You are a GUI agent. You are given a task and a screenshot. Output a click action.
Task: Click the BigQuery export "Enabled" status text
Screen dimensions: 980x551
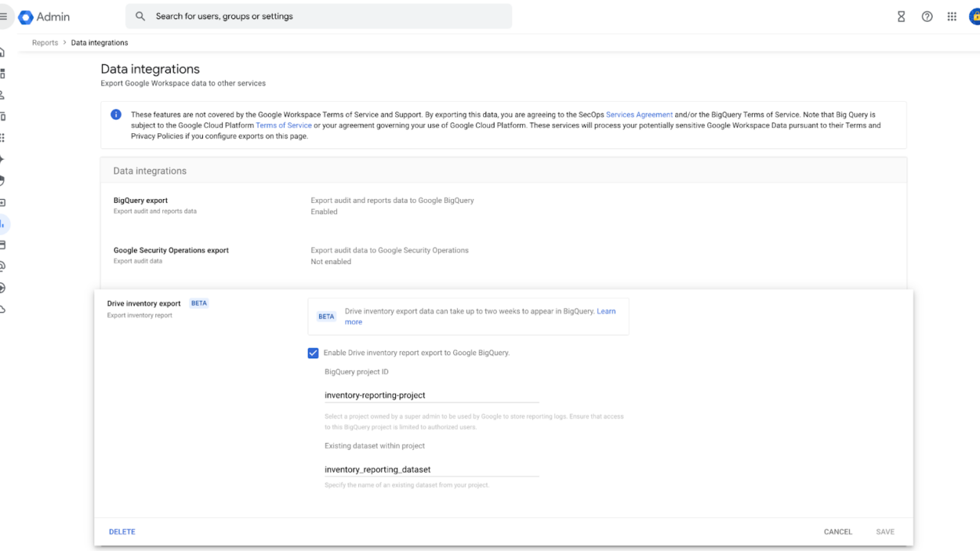(324, 212)
